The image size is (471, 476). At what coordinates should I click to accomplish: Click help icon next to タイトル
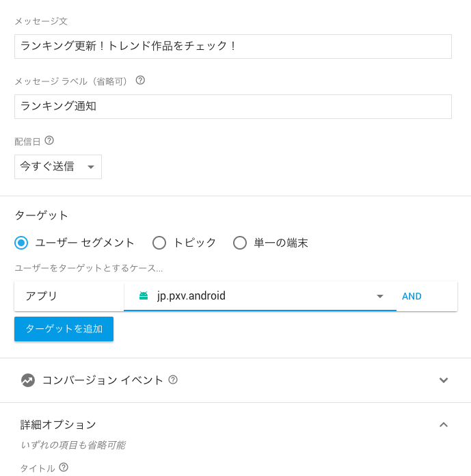pyautogui.click(x=64, y=467)
